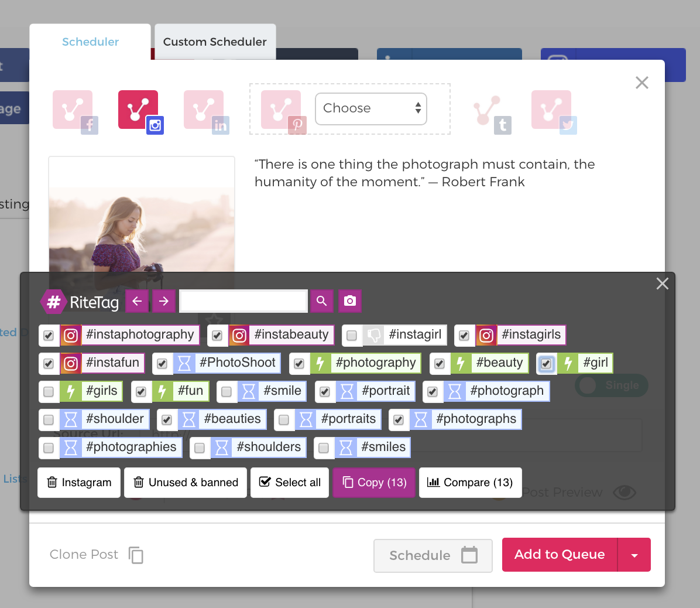700x608 pixels.
Task: Click the Add to Queue button
Action: pyautogui.click(x=560, y=555)
